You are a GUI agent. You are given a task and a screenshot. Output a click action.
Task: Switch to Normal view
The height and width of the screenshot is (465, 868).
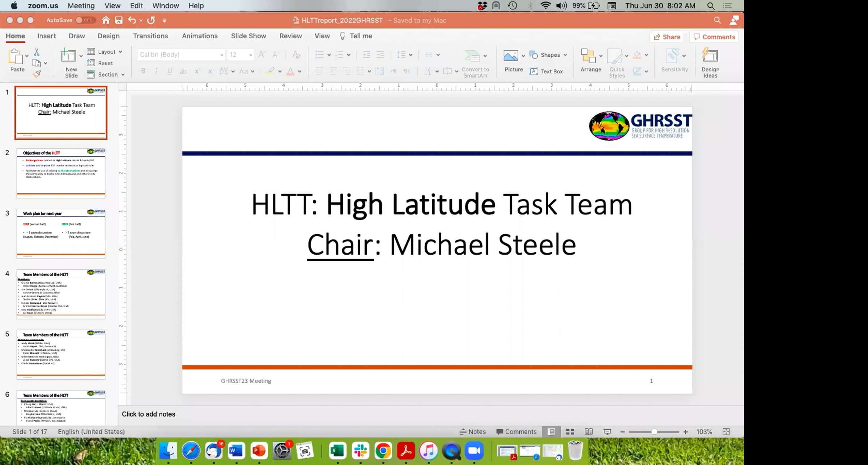[551, 432]
